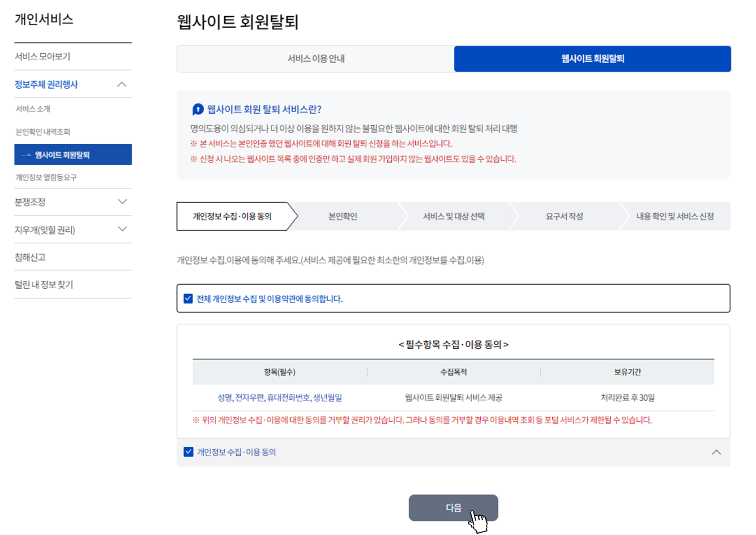Click the 개인서비스 sidebar title
This screenshot has width=756, height=535.
44,19
